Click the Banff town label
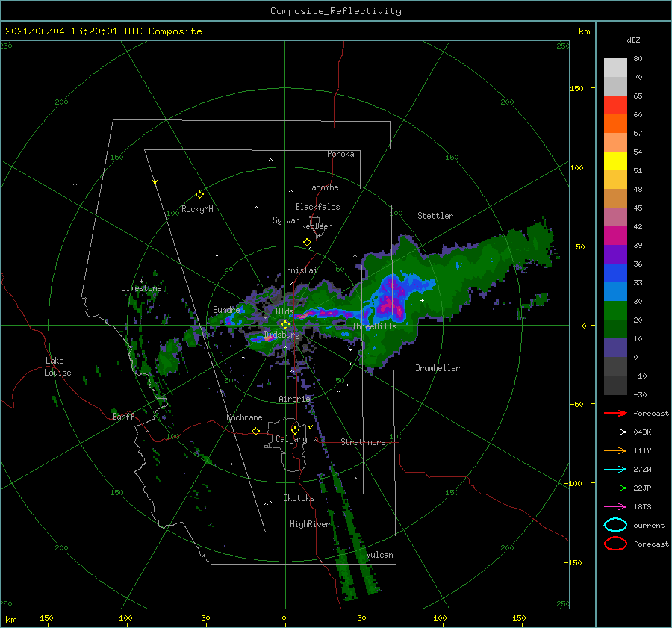Screen dimensions: 672x628 click(123, 416)
